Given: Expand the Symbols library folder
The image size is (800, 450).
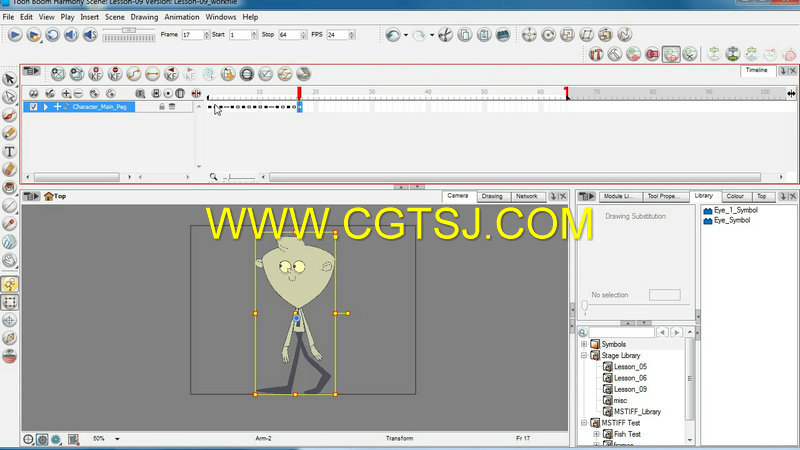Looking at the screenshot, I should click(584, 344).
